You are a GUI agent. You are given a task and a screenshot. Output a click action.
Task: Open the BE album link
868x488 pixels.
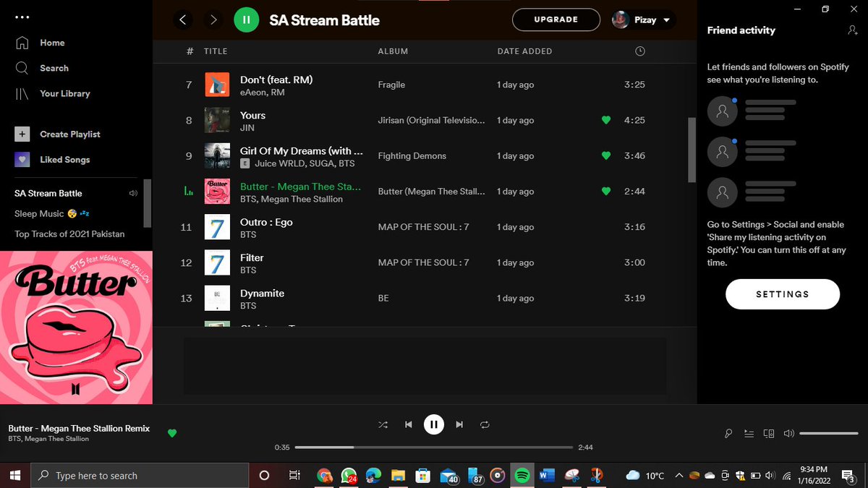(x=383, y=298)
